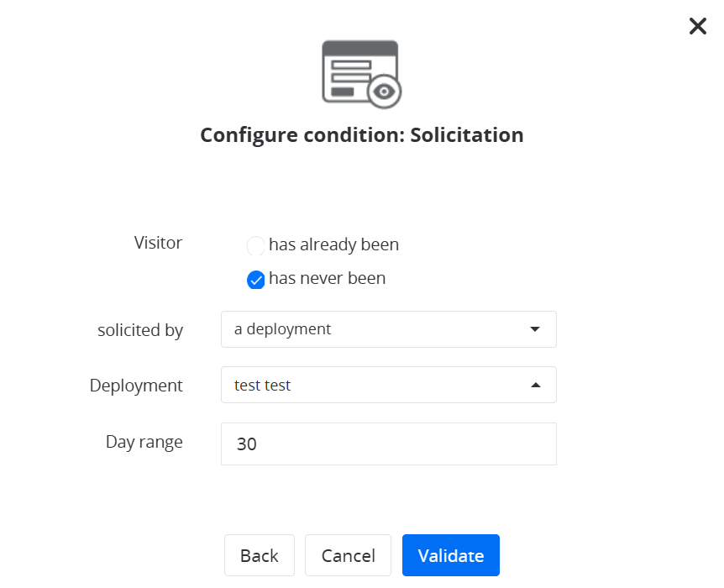The width and height of the screenshot is (724, 588).
Task: Open the "test test" Deployment dropdown
Action: tap(388, 385)
